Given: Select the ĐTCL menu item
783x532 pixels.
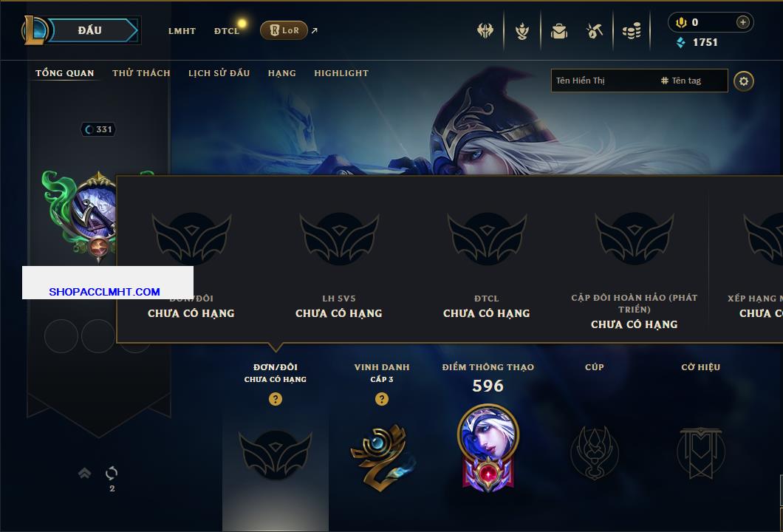Looking at the screenshot, I should [227, 31].
